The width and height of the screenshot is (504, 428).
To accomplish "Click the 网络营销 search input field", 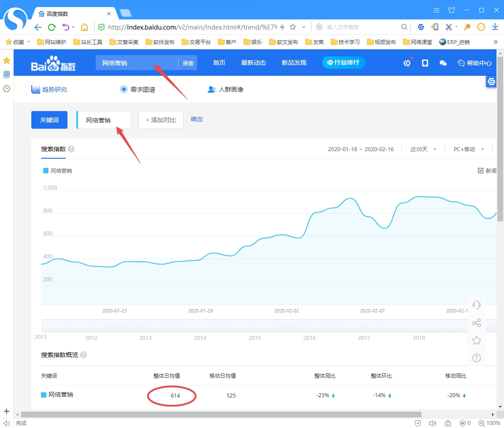I will point(137,63).
